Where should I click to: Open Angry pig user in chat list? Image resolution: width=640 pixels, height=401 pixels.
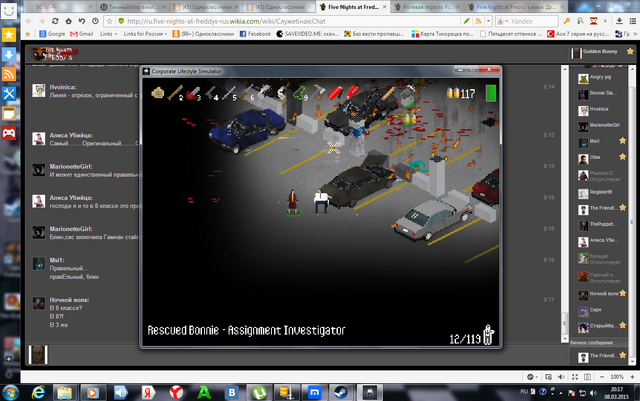click(601, 78)
